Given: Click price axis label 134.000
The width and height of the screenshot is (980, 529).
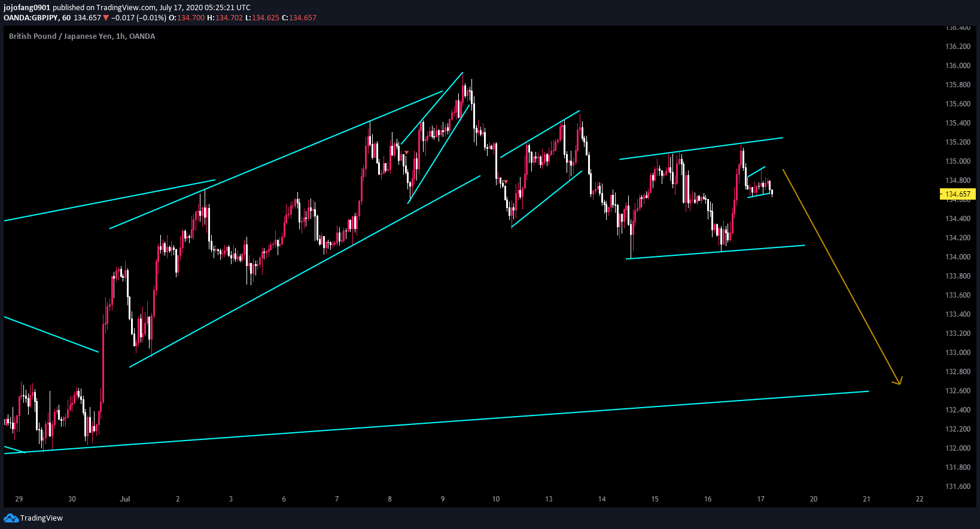Looking at the screenshot, I should (958, 257).
